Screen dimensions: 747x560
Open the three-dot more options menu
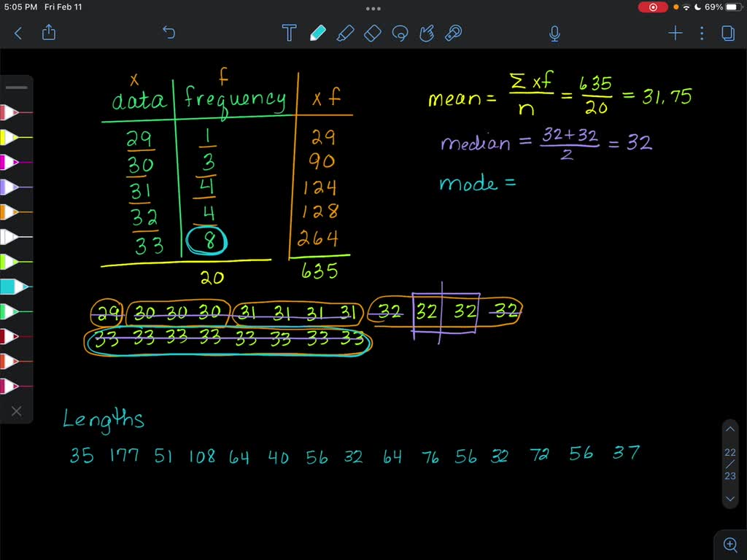coord(702,33)
